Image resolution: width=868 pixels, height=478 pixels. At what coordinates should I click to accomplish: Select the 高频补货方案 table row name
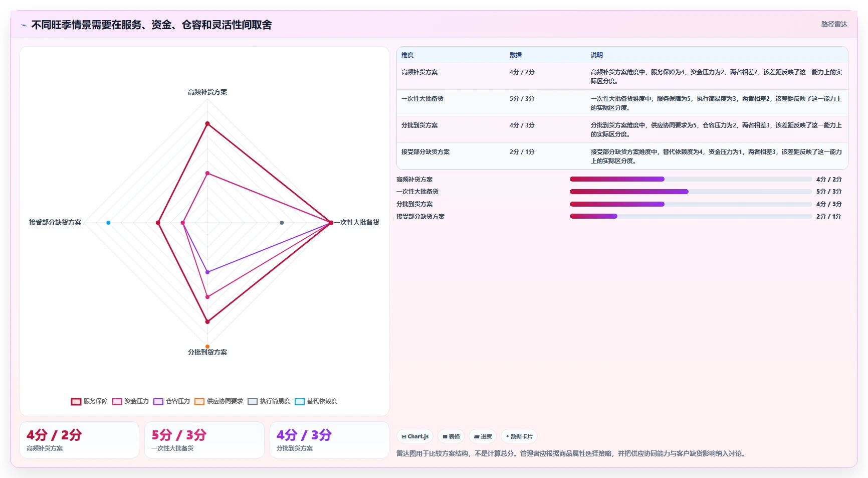419,72
